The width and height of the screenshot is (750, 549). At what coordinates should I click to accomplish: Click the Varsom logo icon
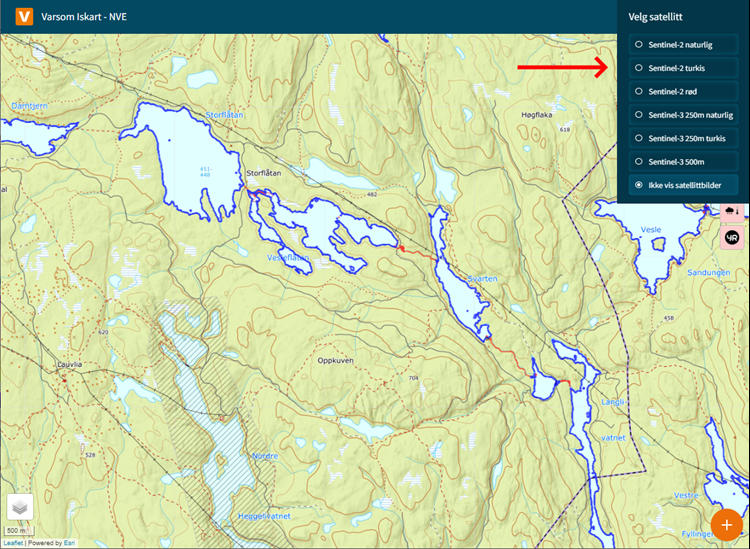point(18,17)
